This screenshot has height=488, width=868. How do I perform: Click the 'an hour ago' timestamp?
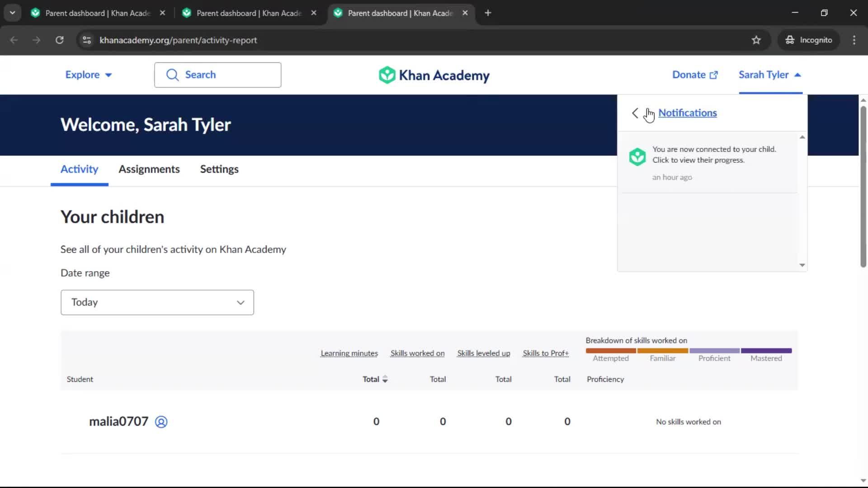[x=672, y=178]
